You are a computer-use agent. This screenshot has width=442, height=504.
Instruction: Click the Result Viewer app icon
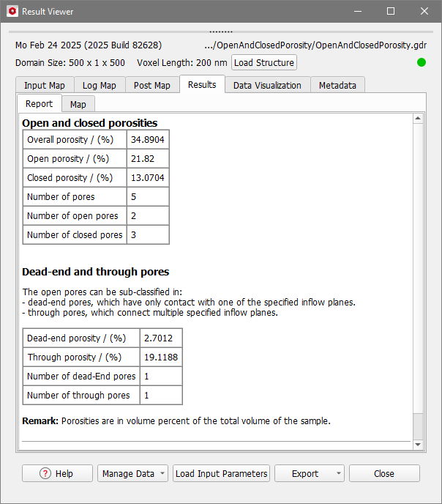click(x=12, y=11)
